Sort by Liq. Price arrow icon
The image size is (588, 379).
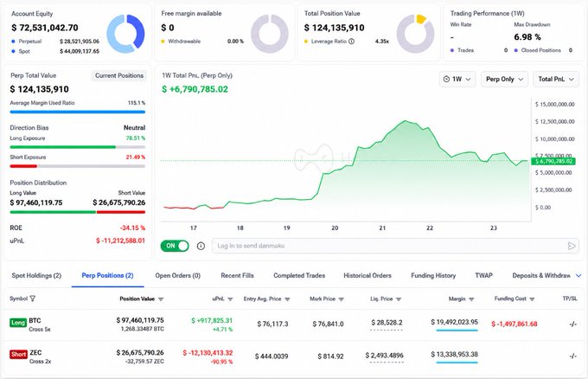[399, 299]
